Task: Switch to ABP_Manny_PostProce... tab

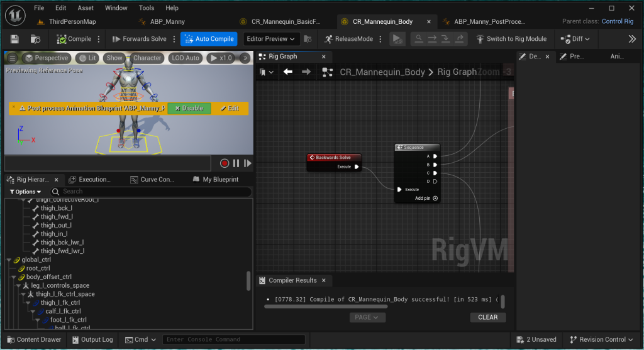Action: coord(489,22)
